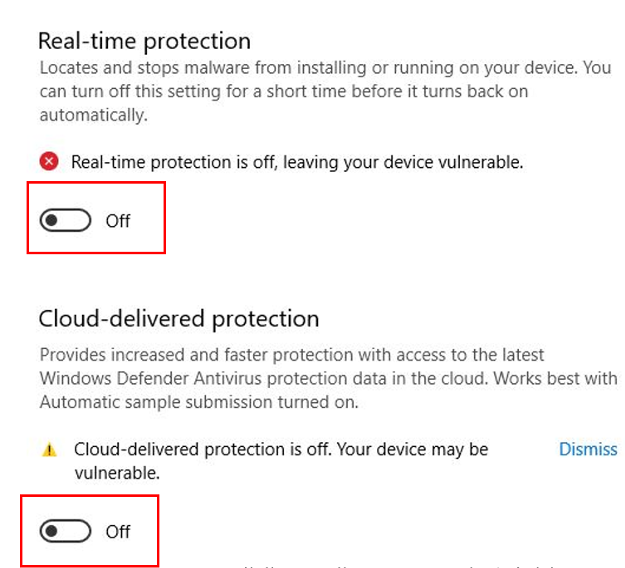Click the 'Windows Defender Antivirus' text
Image resolution: width=625 pixels, height=568 pixels.
(x=151, y=378)
